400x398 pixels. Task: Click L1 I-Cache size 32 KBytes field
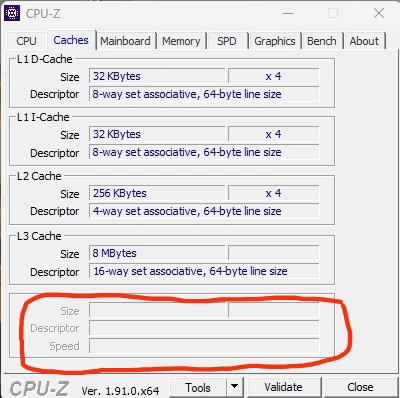point(157,134)
